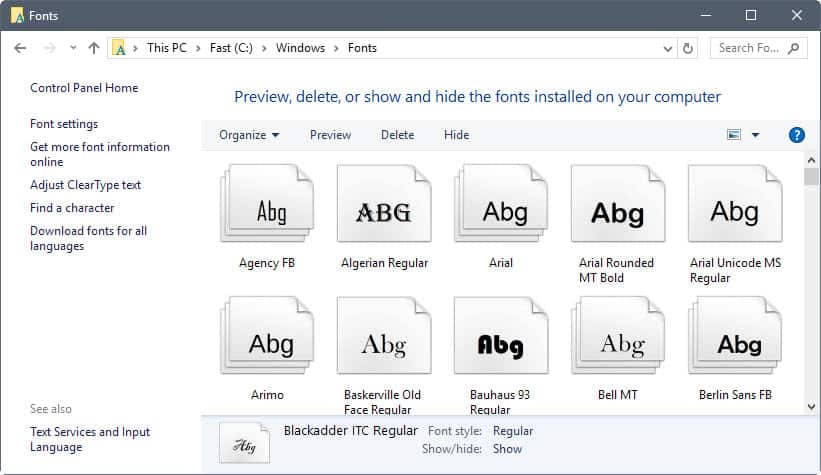This screenshot has width=821, height=475.
Task: Open the Organize dropdown menu
Action: 249,135
